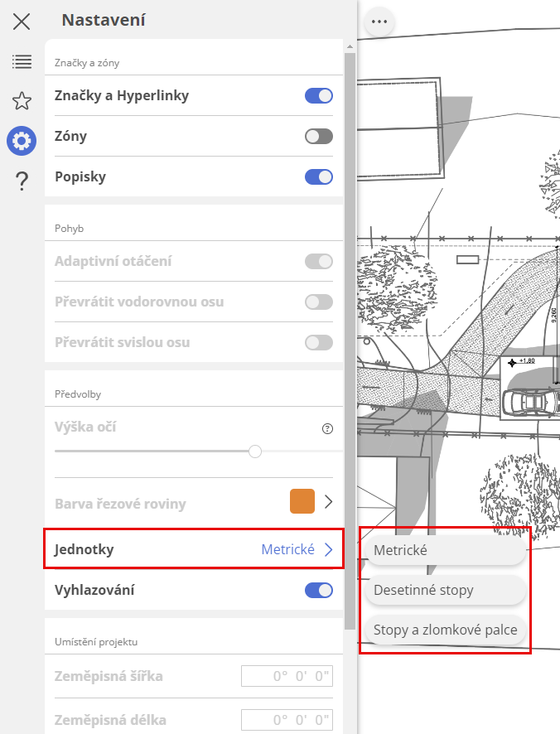Click the settings panel scrollbar thumb
Screen dimensions: 560x734
(350, 341)
